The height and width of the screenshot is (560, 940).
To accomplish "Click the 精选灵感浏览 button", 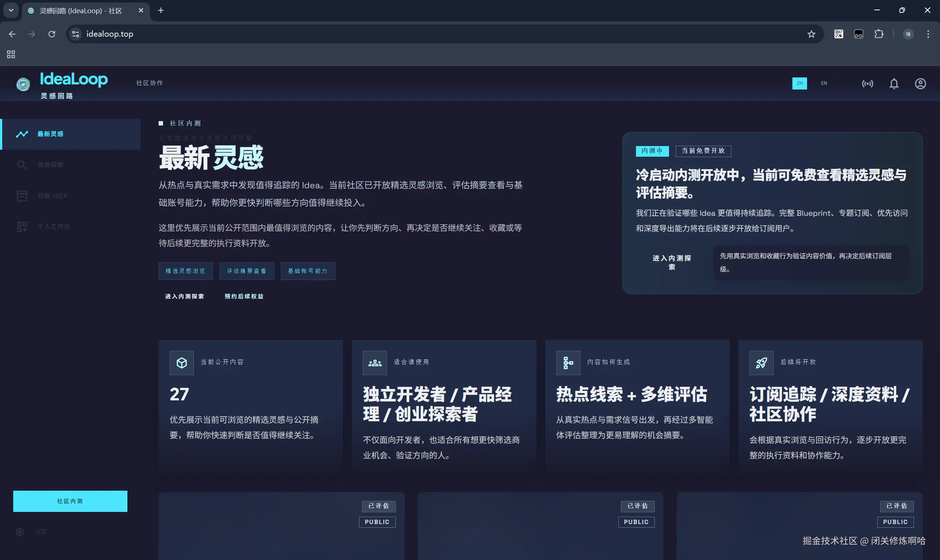I will coord(185,271).
